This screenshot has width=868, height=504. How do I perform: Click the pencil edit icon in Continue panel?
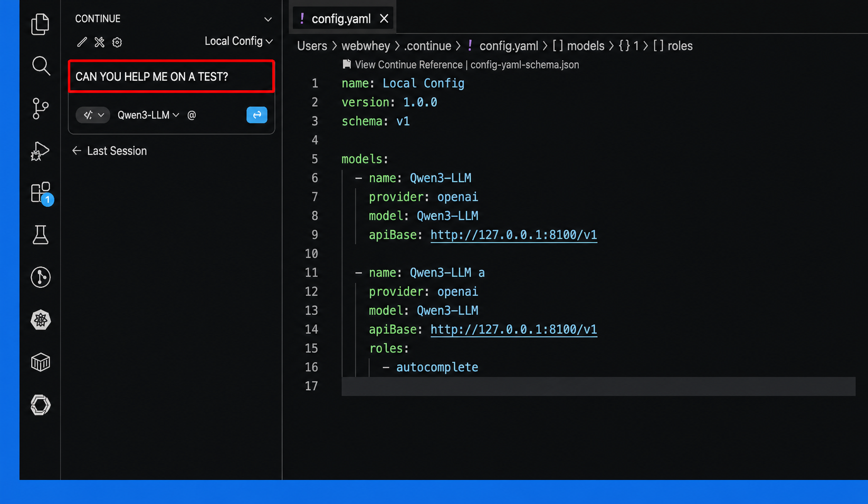82,42
